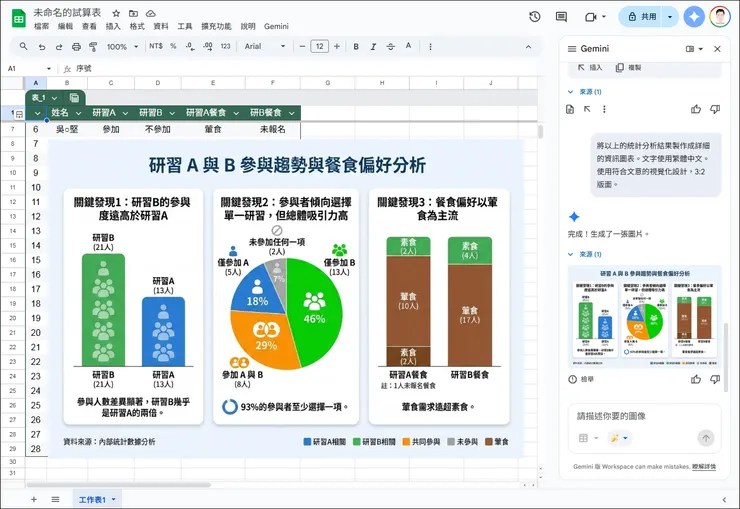Open the image generation mode selector
740x509 pixels.
[x=619, y=438]
